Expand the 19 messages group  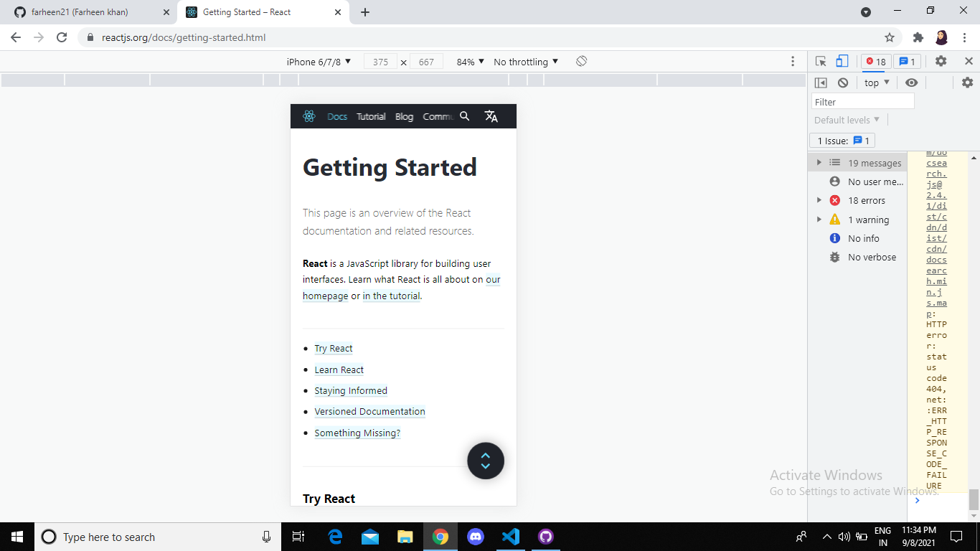(819, 163)
